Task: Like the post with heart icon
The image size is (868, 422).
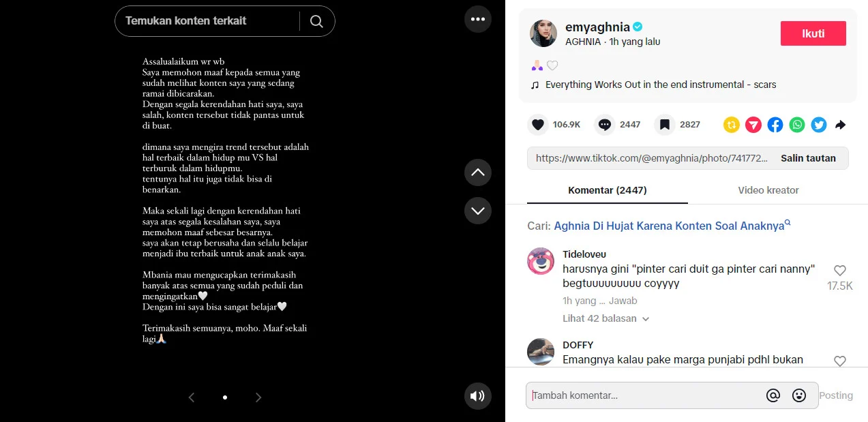Action: click(538, 125)
